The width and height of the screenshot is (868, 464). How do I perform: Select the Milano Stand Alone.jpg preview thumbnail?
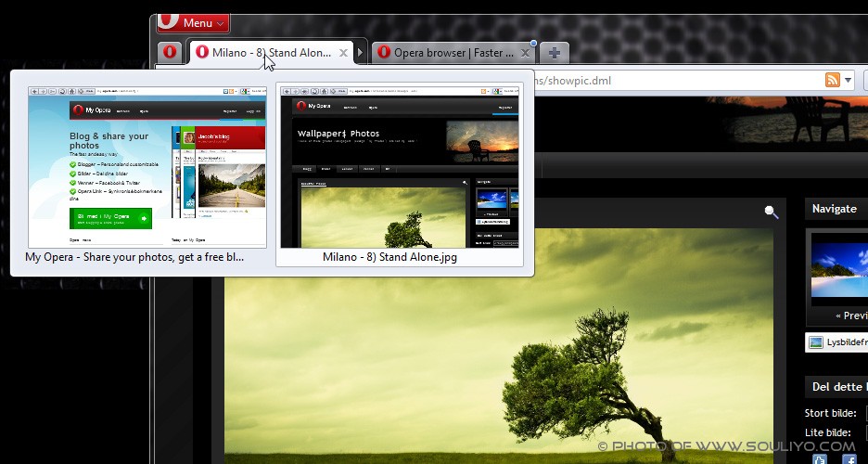(400, 167)
